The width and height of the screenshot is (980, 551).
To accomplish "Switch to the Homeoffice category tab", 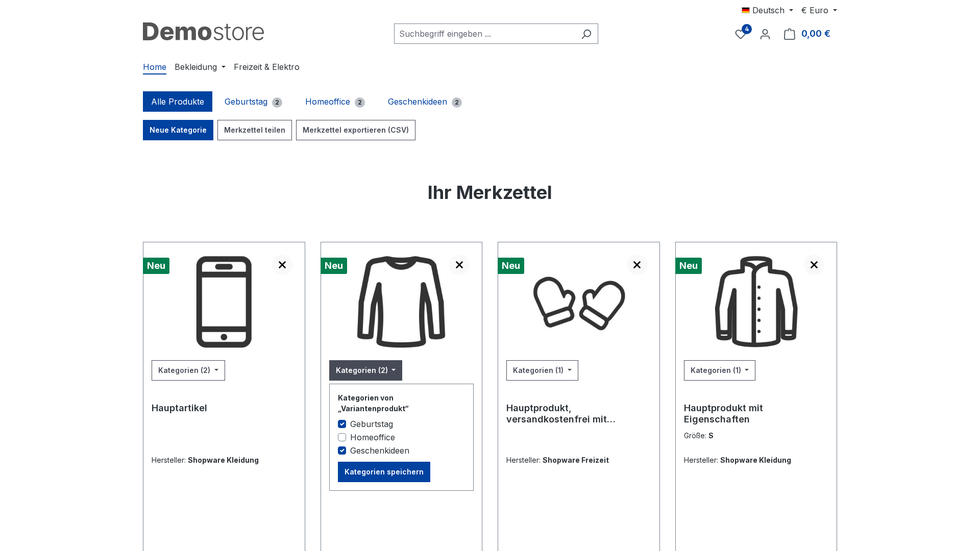I will [x=335, y=102].
